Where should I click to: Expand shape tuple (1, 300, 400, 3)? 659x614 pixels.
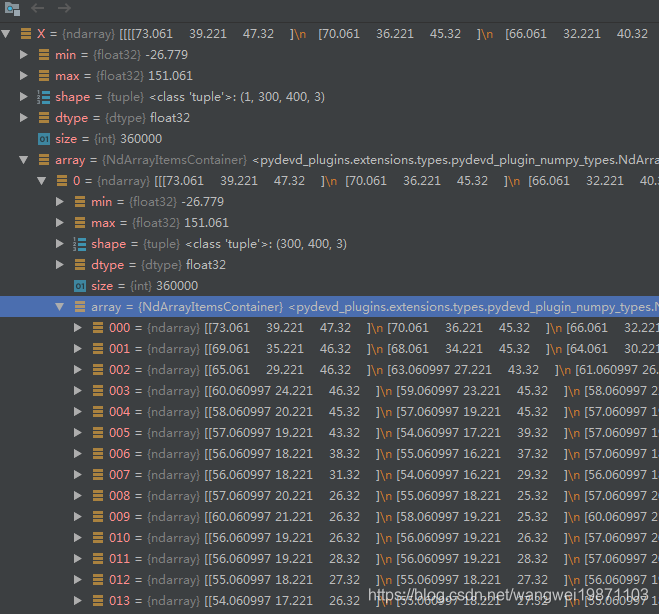pyautogui.click(x=24, y=97)
